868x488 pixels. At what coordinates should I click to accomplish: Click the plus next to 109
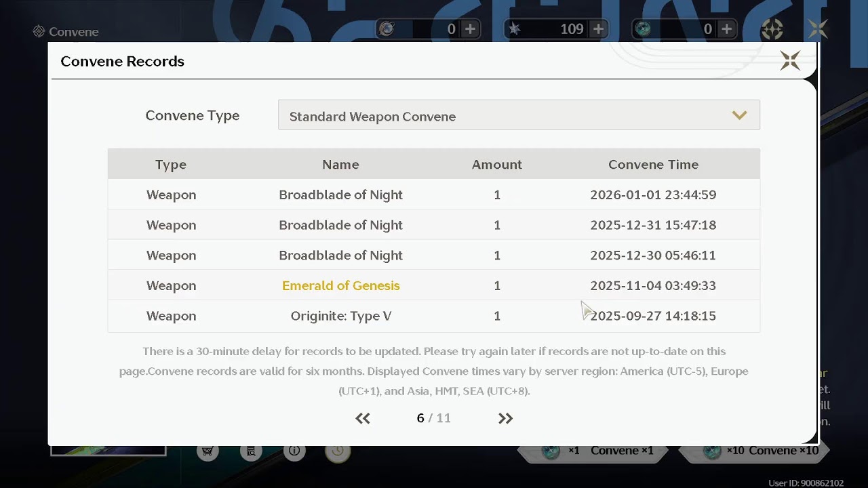(598, 29)
